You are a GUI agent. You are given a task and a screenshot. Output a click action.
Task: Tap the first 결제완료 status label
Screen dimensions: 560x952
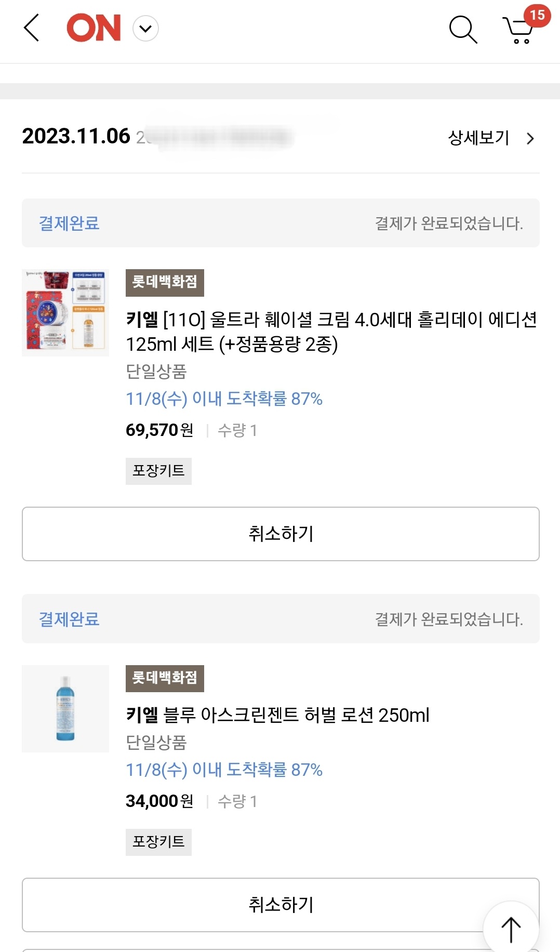click(69, 223)
